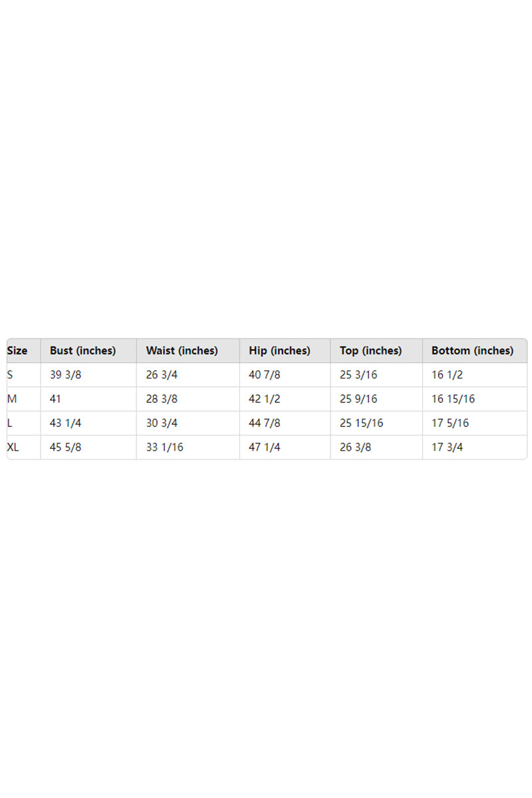
Task: Click the bottom value 16 15/16
Action: (x=453, y=399)
